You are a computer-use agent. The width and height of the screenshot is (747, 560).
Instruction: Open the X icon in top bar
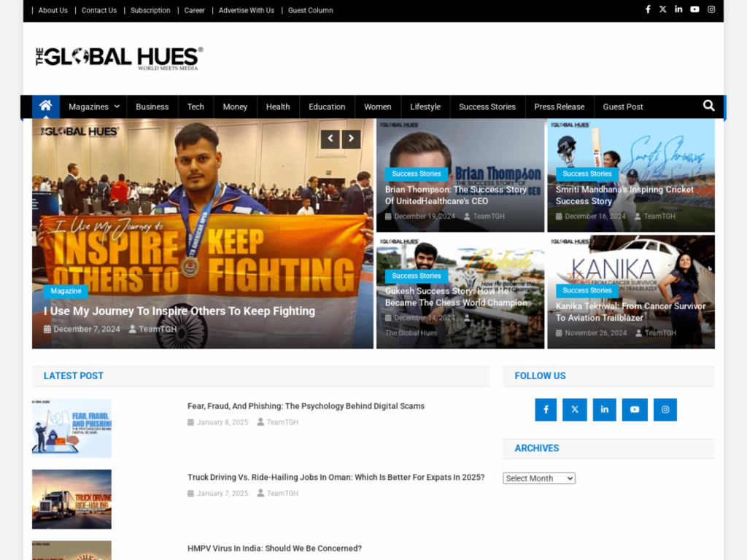click(x=663, y=9)
